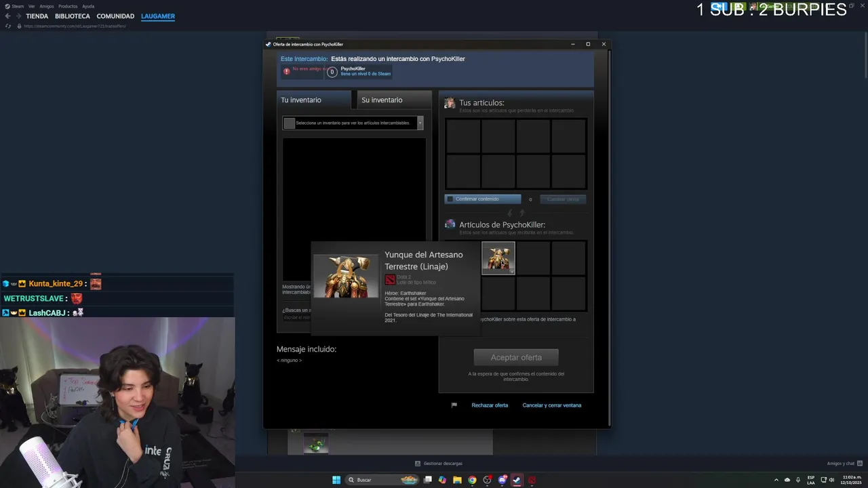Go back with the Steam back arrow
Viewport: 868px width, 488px height.
(7, 16)
